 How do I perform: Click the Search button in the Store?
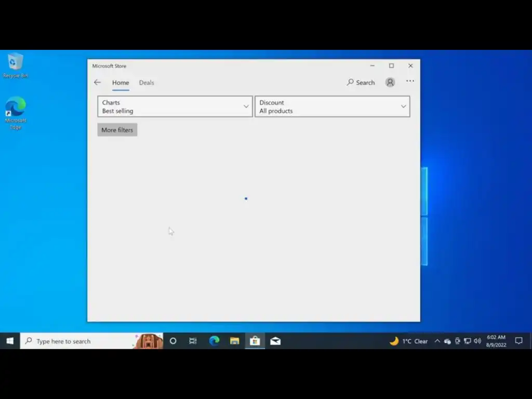point(361,83)
